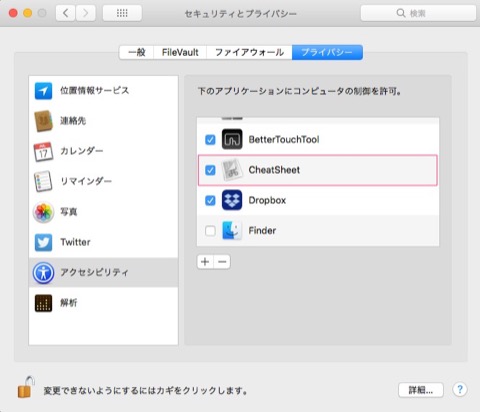Viewport: 480px width, 412px height.
Task: Click the CheatSheet app icon
Action: [232, 170]
